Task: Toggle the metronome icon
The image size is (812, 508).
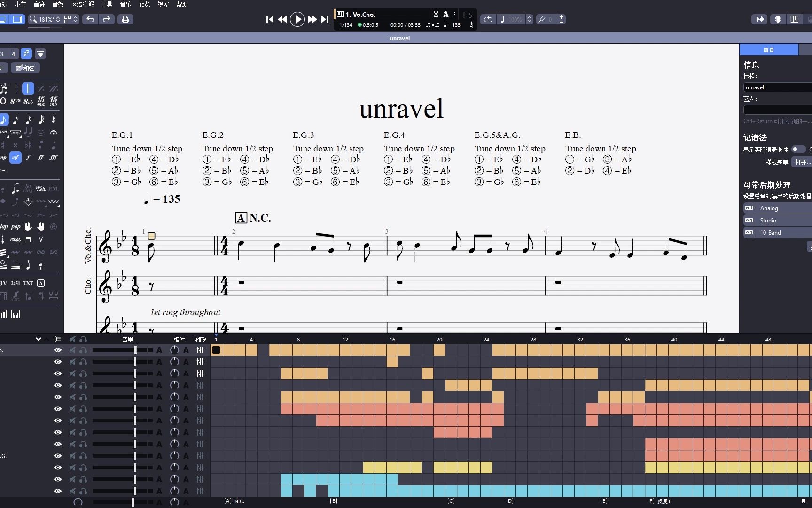Action: coord(446,14)
